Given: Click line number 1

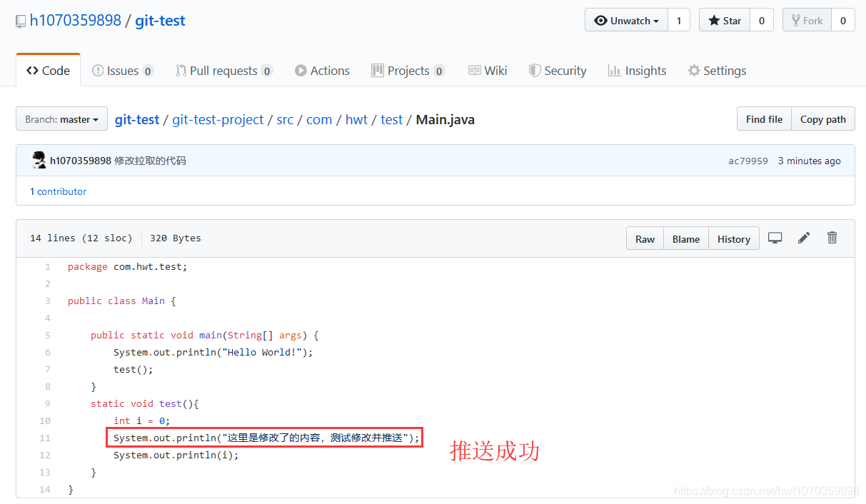Looking at the screenshot, I should (47, 266).
